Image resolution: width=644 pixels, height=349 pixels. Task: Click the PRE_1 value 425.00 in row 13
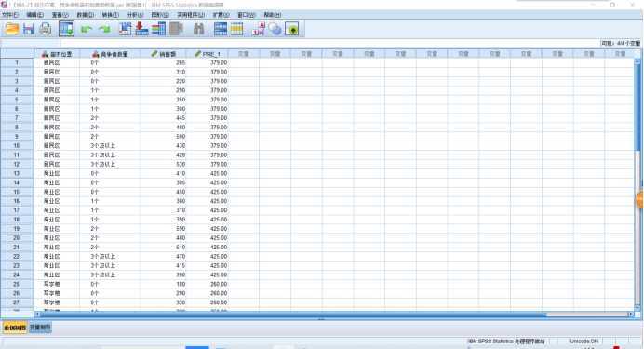[x=208, y=173]
